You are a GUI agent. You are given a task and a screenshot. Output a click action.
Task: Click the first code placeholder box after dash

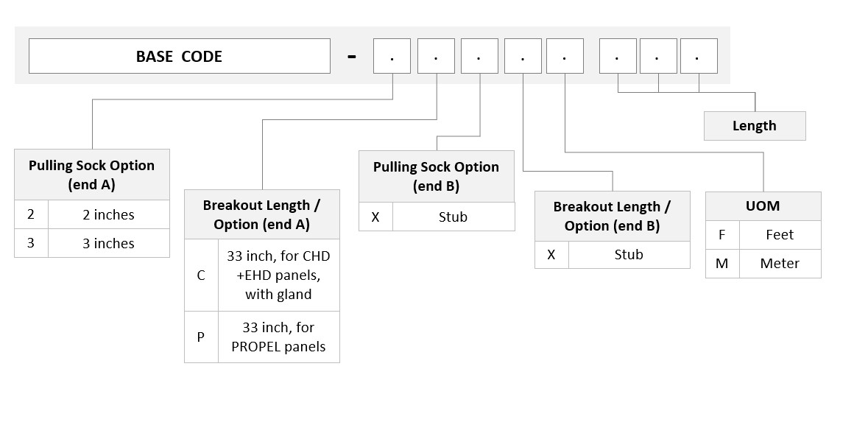392,56
